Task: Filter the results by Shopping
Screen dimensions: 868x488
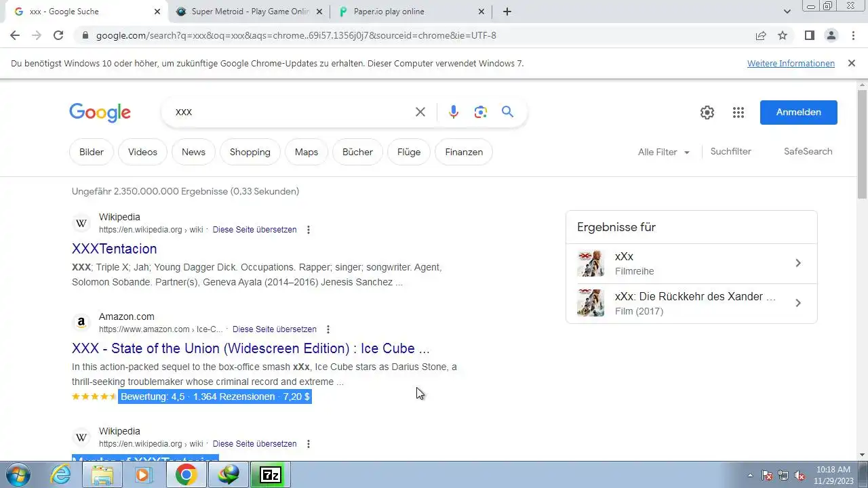Action: (250, 152)
